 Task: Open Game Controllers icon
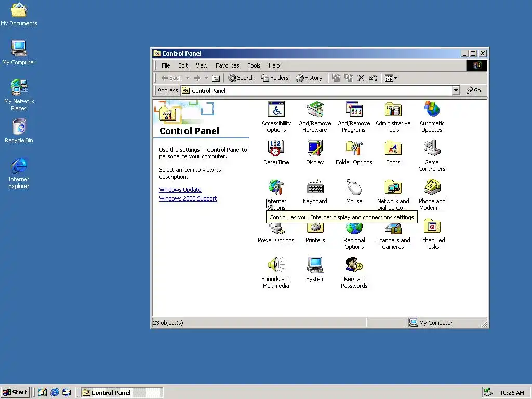click(432, 156)
